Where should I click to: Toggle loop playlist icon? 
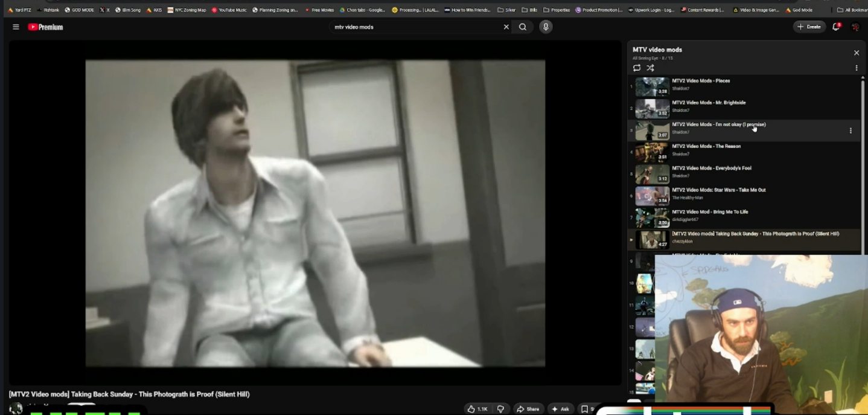click(637, 68)
